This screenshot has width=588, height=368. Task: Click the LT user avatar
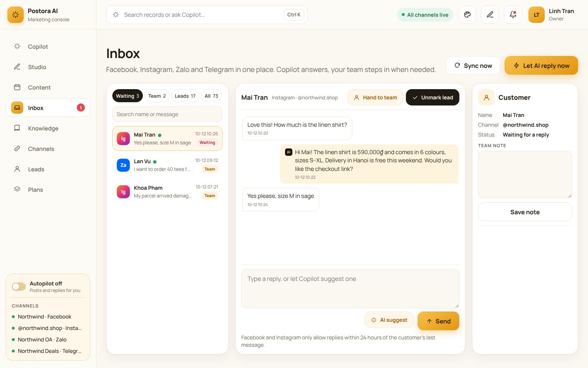coord(537,15)
